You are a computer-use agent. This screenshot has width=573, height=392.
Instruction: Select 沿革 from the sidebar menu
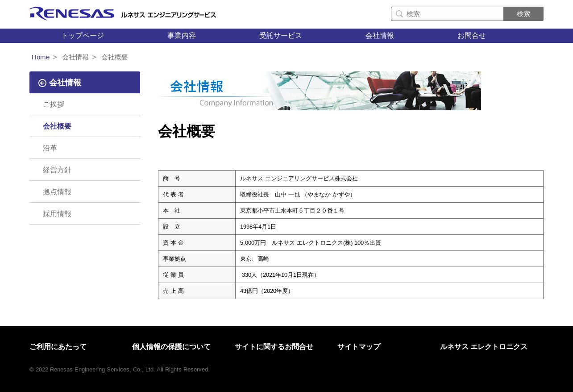coord(50,148)
